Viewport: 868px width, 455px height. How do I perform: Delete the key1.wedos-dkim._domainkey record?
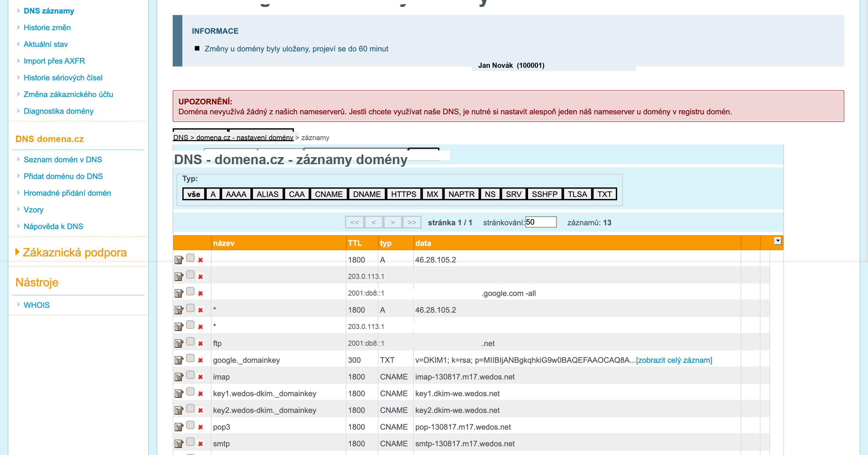click(201, 394)
